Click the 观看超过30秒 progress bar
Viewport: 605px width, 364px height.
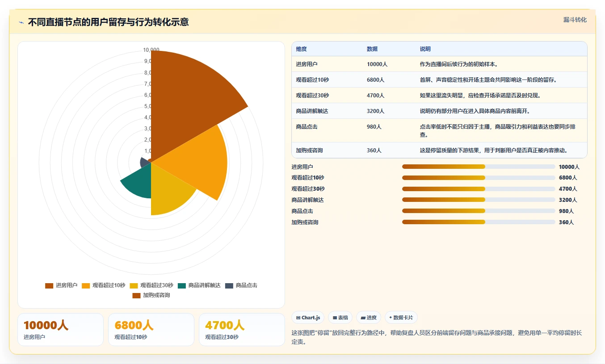[479, 189]
